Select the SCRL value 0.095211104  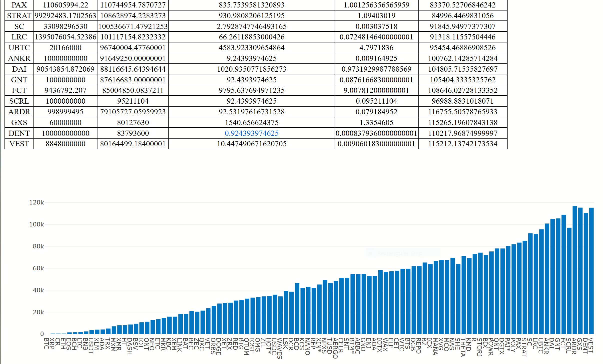[377, 101]
